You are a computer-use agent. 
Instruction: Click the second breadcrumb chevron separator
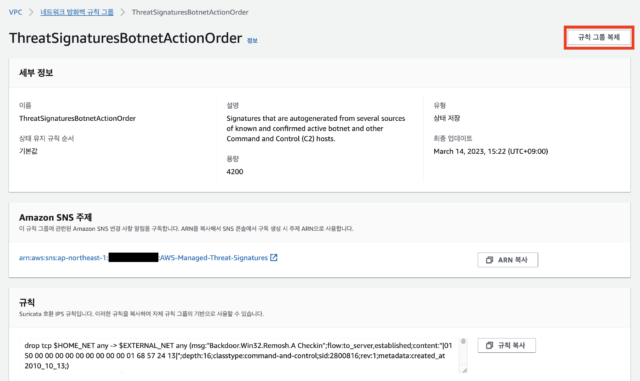[x=122, y=12]
